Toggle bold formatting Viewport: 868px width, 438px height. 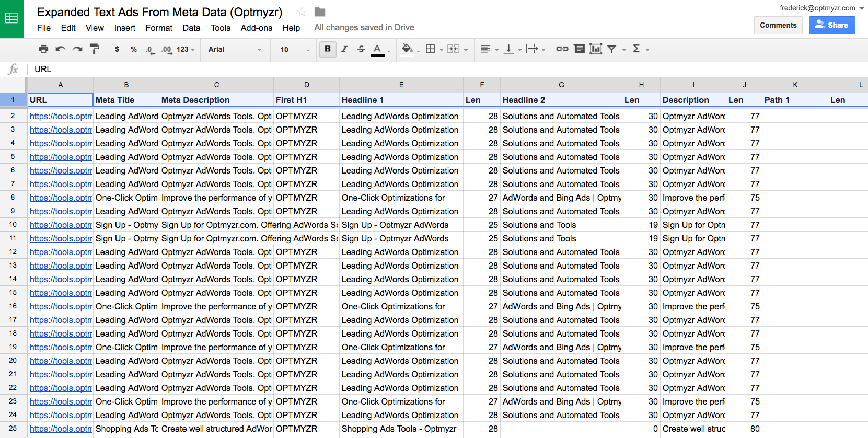tap(328, 49)
